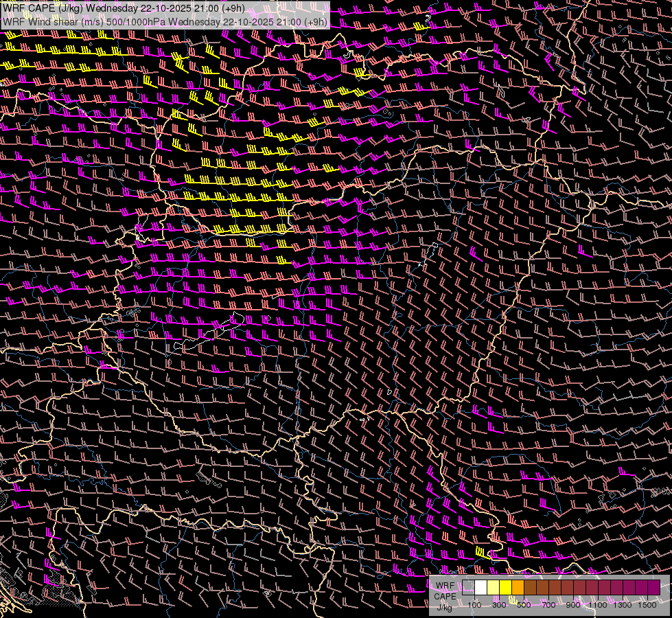This screenshot has height=618, width=672.
Task: Choose the orange CAPE legend swatch
Action: click(518, 588)
